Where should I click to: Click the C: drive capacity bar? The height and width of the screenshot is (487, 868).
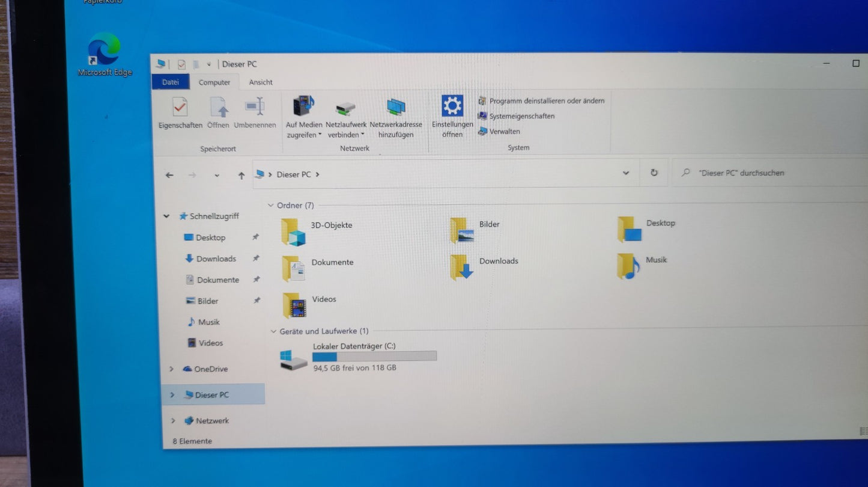374,357
